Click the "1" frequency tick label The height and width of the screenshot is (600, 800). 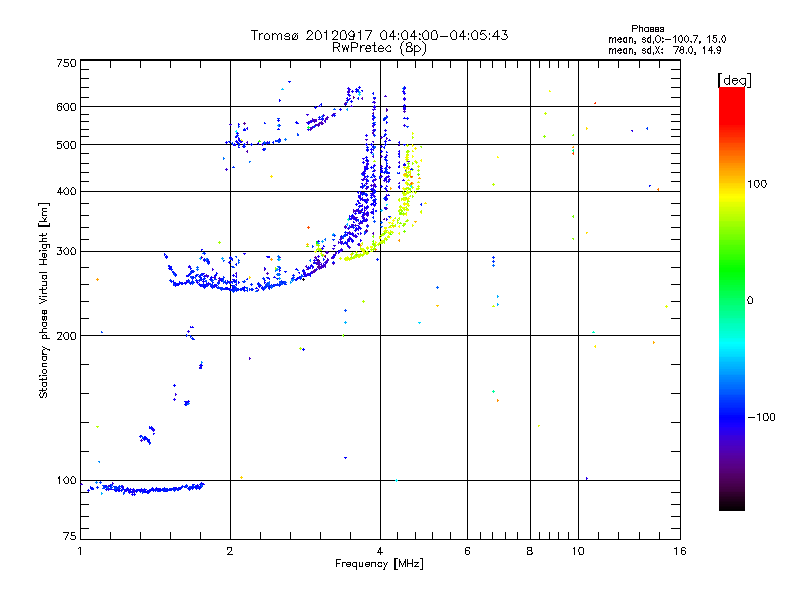80,551
